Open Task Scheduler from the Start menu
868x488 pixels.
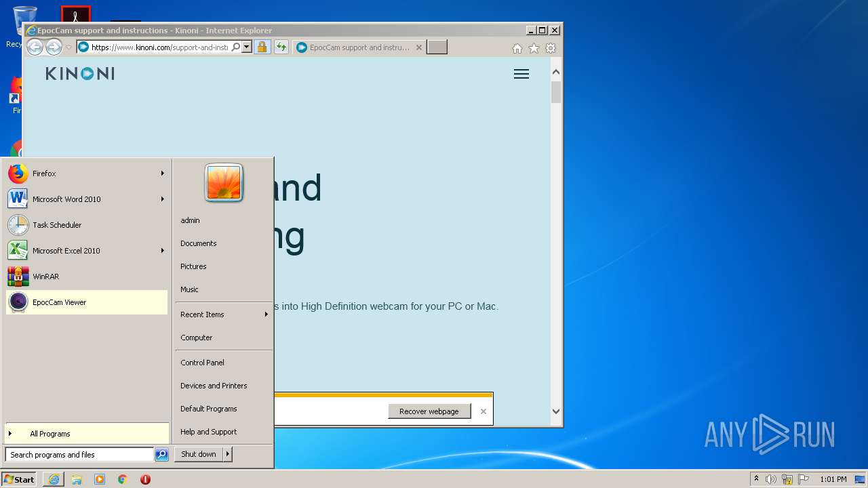[x=87, y=225]
